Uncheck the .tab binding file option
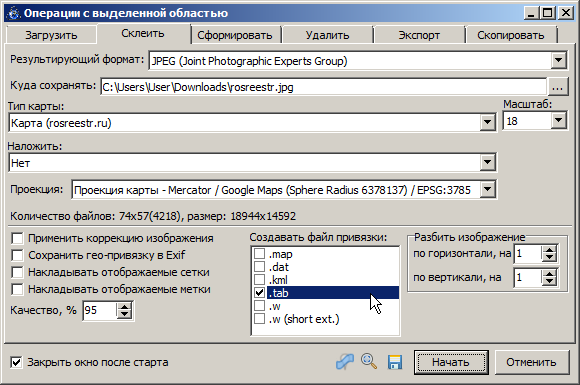580x385 pixels. point(260,293)
